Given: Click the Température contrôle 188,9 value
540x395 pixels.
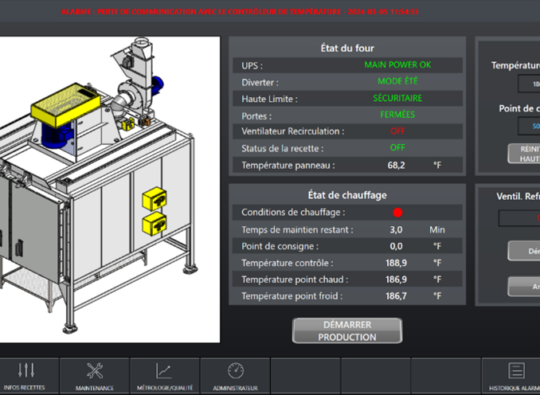Looking at the screenshot, I should click(396, 263).
